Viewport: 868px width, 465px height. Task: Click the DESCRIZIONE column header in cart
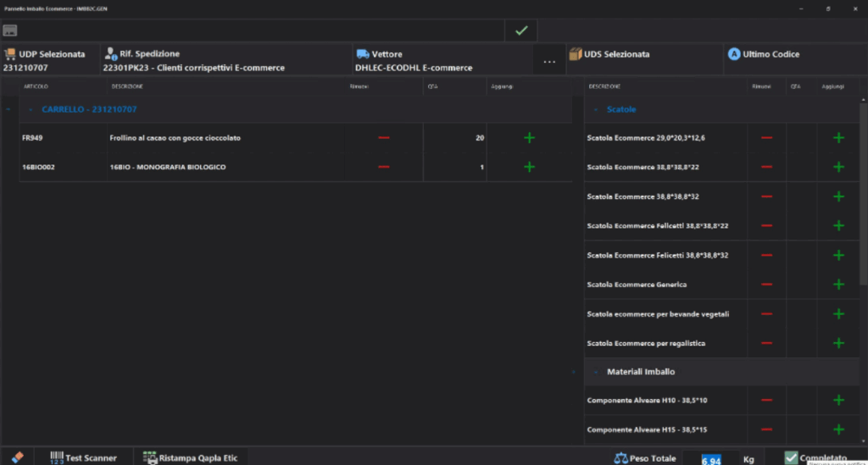click(127, 86)
